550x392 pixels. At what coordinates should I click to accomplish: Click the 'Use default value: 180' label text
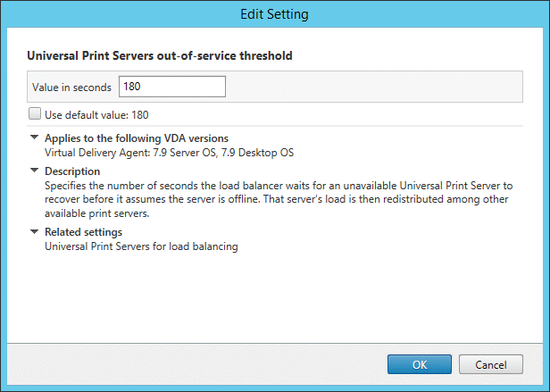point(96,115)
